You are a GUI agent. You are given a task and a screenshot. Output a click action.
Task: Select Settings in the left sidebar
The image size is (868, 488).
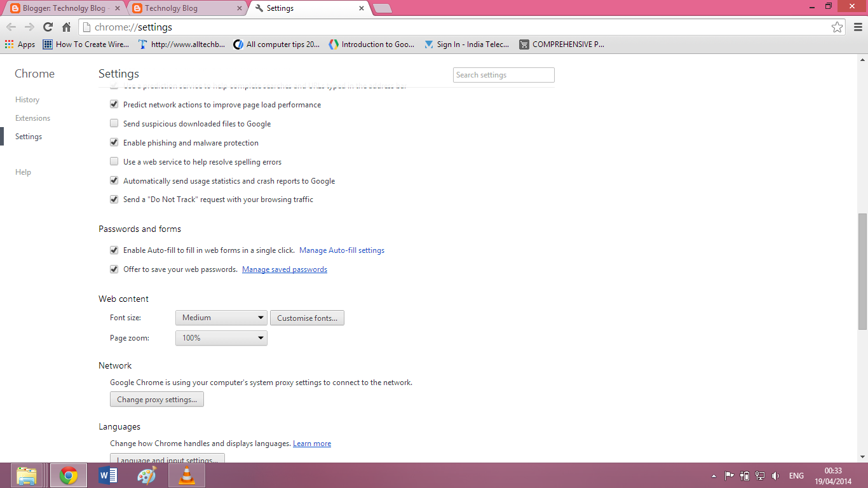[29, 137]
